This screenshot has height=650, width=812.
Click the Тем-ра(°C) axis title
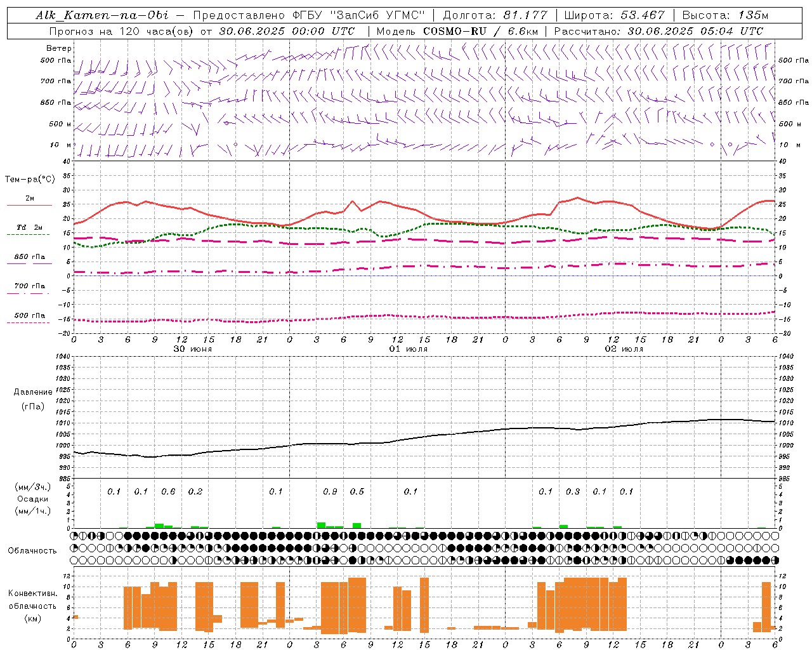(30, 180)
